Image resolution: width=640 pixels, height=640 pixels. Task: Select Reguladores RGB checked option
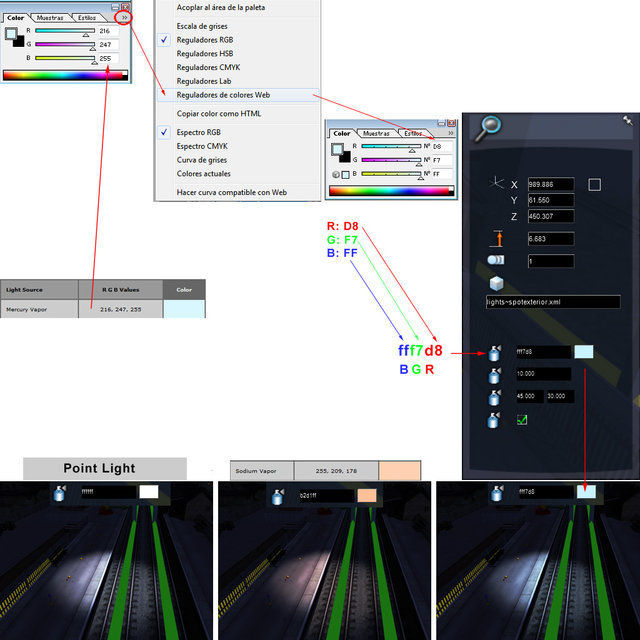coord(204,39)
